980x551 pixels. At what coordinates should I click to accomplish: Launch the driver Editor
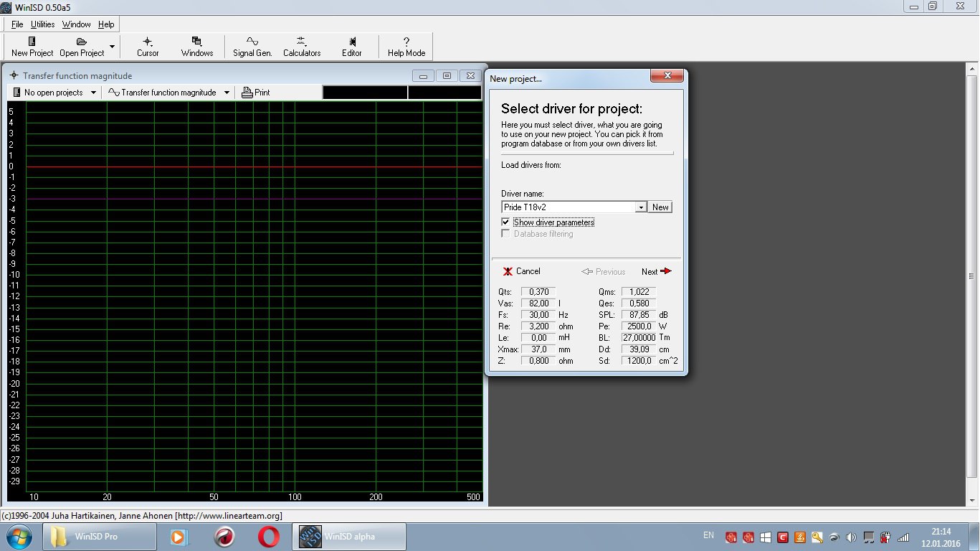[352, 47]
